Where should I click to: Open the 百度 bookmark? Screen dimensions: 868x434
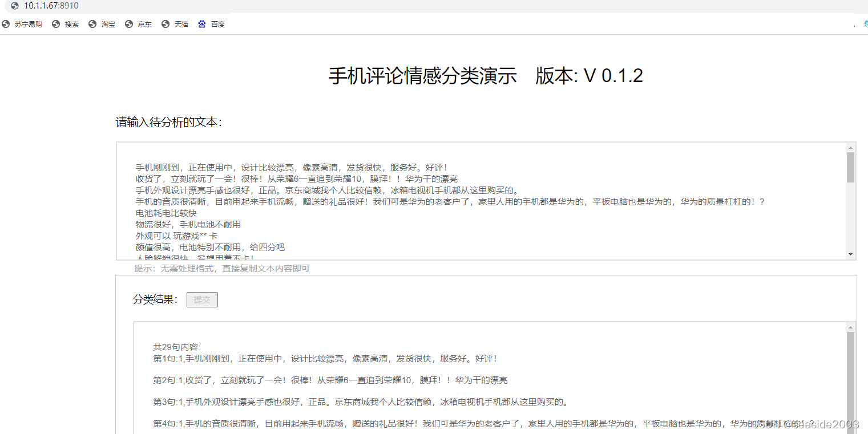tap(212, 25)
